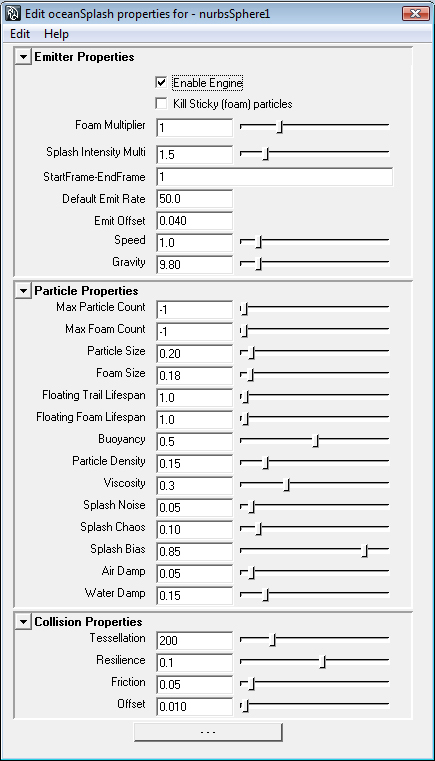Select the Tessellation value field
This screenshot has width=435, height=761.
[x=195, y=641]
